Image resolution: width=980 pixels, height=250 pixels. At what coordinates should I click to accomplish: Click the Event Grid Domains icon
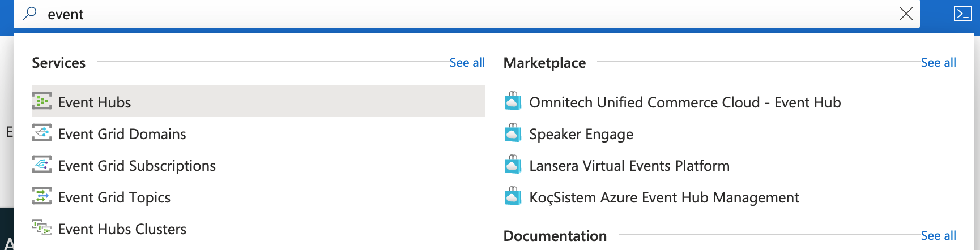42,133
